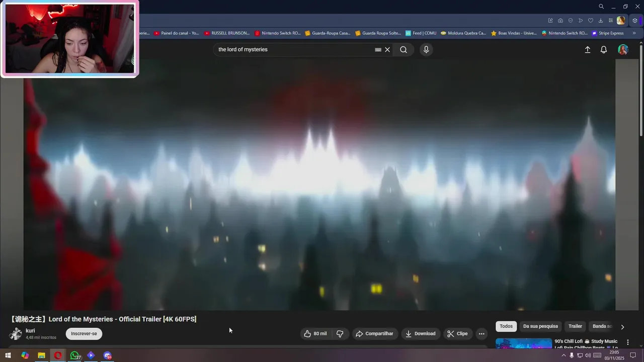The height and width of the screenshot is (362, 644).
Task: Open Windows Start menu
Action: click(8, 355)
